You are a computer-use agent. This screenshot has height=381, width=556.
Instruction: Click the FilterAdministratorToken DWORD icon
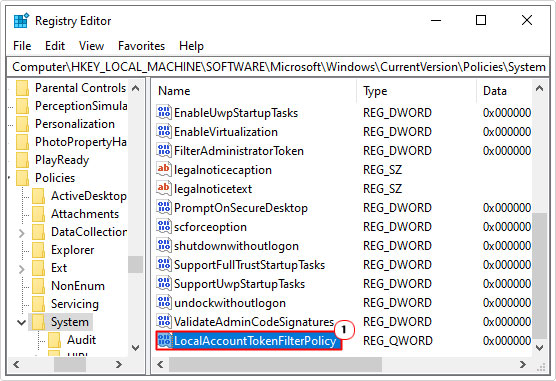click(163, 150)
